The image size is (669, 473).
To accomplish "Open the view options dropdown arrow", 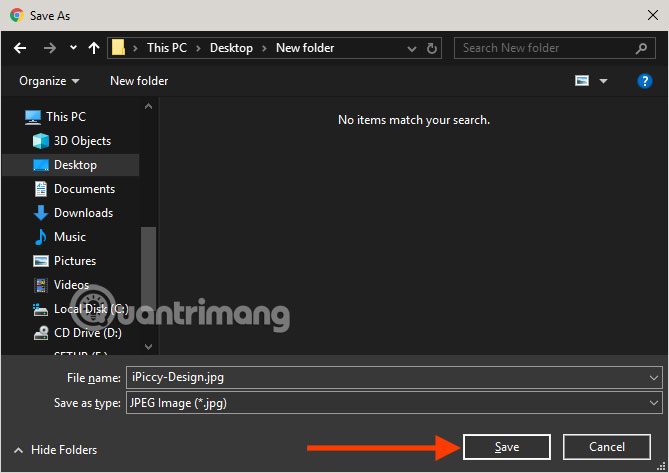I will pos(603,81).
